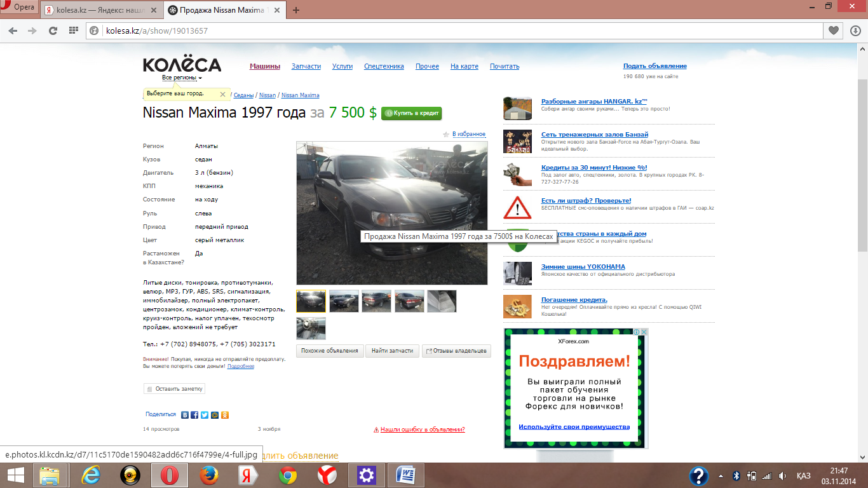Open 'Нашли ошибку в объявлении?' link
The height and width of the screenshot is (488, 868).
click(x=423, y=430)
